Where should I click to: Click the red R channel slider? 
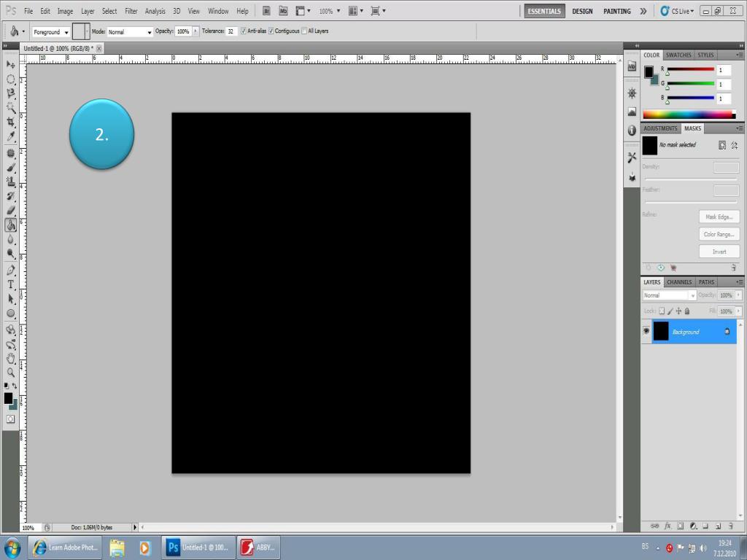point(690,69)
